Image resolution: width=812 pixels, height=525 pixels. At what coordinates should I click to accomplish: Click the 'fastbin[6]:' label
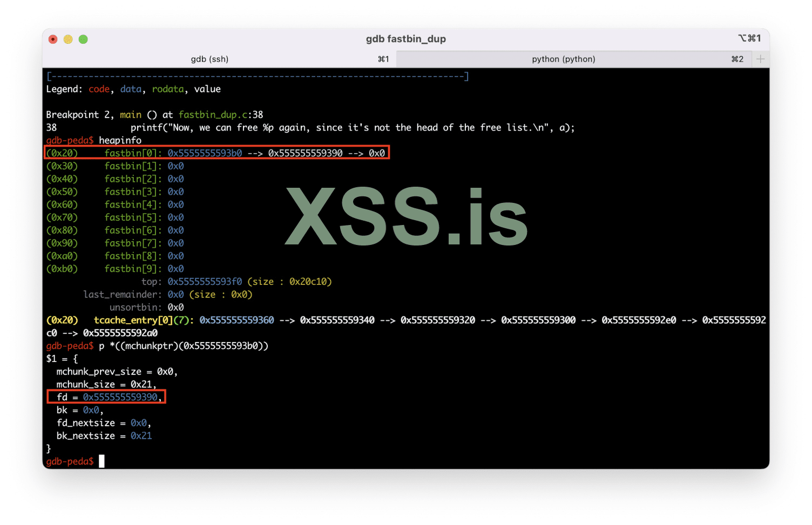(133, 230)
